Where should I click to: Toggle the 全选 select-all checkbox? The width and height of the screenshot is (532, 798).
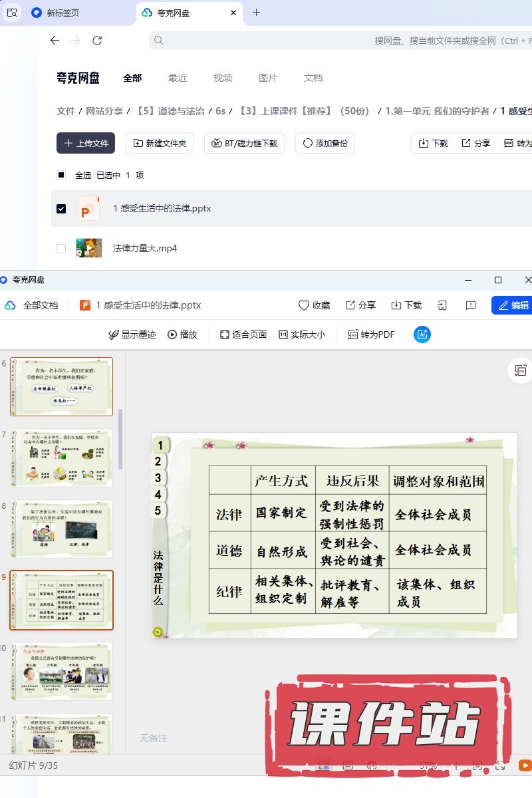(x=61, y=175)
